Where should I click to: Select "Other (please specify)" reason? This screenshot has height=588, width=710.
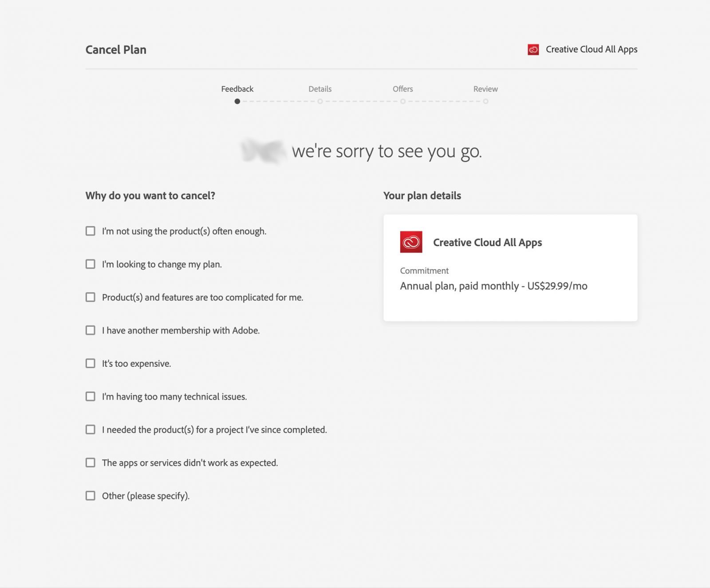91,495
